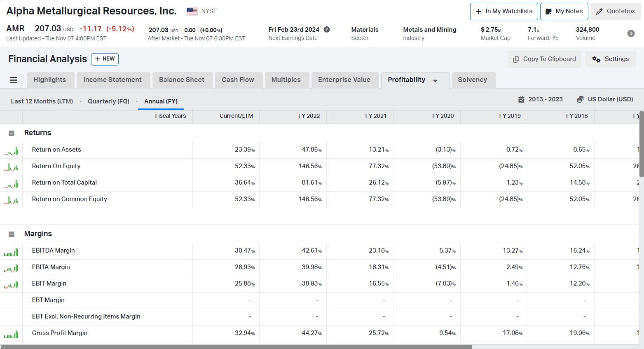Click the AMR ticker symbol
Screen dimensions: 644x349
coord(15,28)
